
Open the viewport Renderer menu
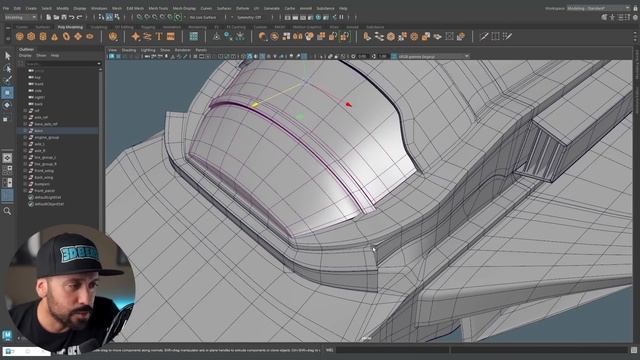[182, 50]
